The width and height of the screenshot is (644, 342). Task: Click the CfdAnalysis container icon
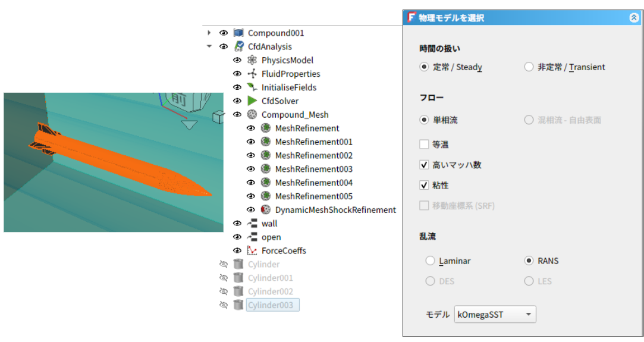tap(238, 46)
